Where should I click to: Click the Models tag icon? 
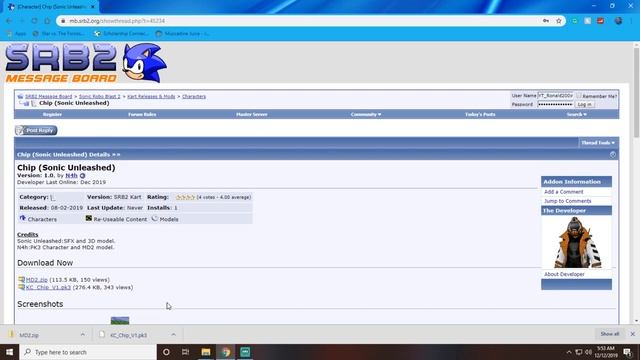155,219
